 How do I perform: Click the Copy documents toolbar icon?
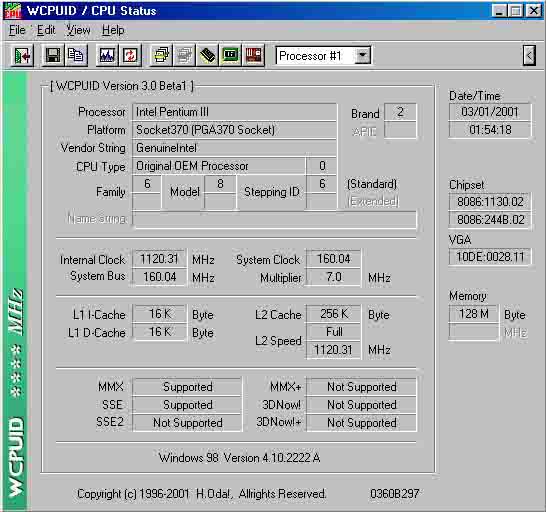(x=75, y=55)
